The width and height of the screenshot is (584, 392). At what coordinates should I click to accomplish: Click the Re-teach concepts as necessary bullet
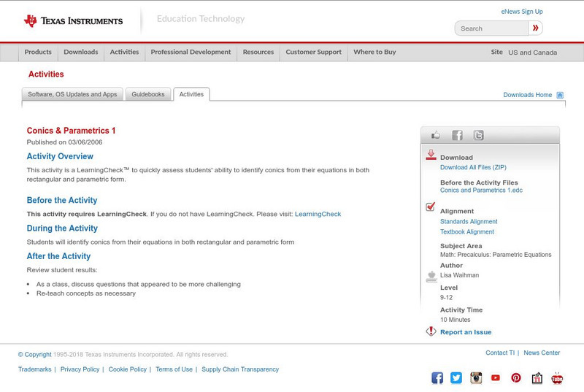(86, 293)
